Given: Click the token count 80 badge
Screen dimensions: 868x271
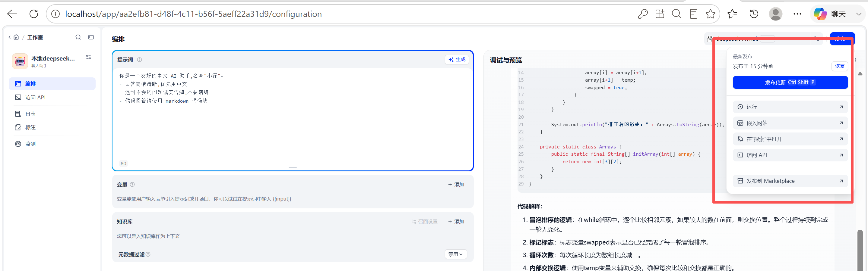Looking at the screenshot, I should pos(123,164).
